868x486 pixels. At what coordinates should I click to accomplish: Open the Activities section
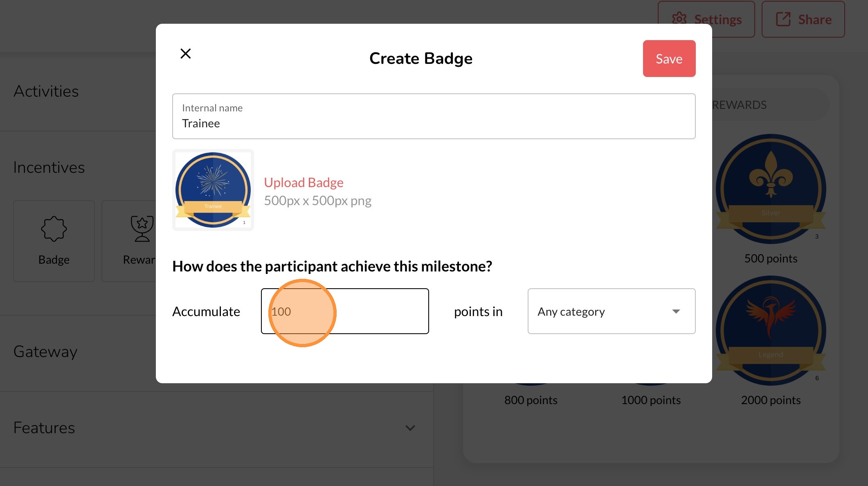click(46, 91)
